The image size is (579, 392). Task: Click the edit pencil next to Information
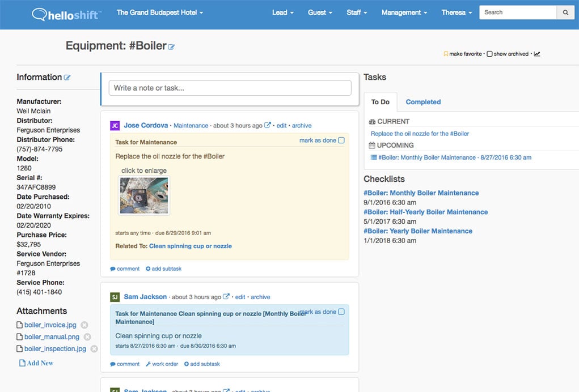click(67, 77)
